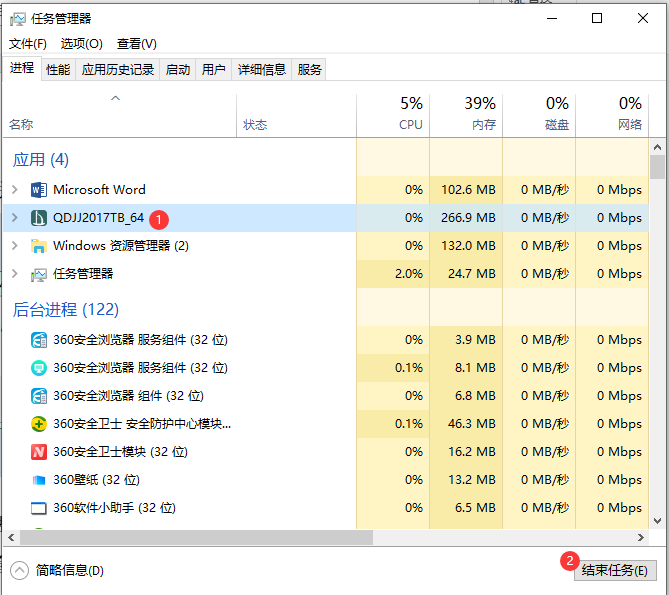Click the 结束任务(E) button

615,570
